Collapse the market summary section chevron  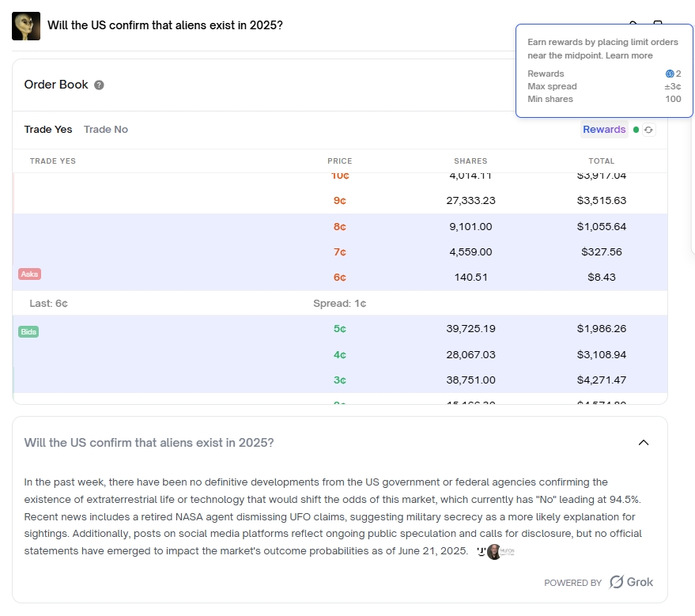coord(644,443)
